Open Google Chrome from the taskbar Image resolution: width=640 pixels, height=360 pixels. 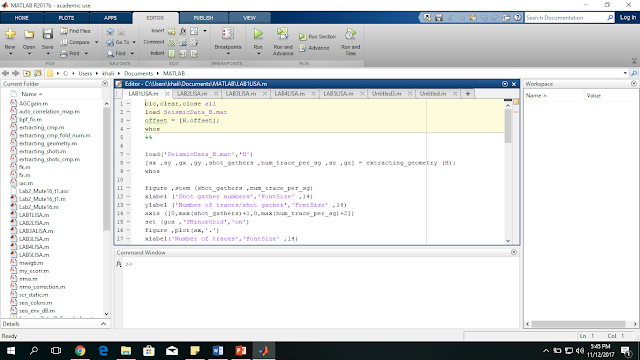80,351
